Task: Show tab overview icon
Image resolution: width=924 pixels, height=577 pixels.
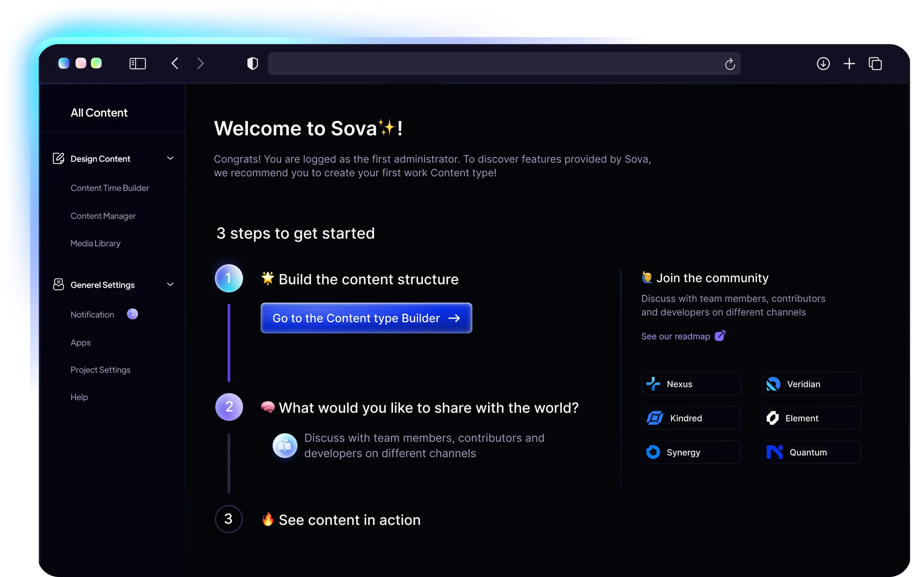Action: click(875, 63)
